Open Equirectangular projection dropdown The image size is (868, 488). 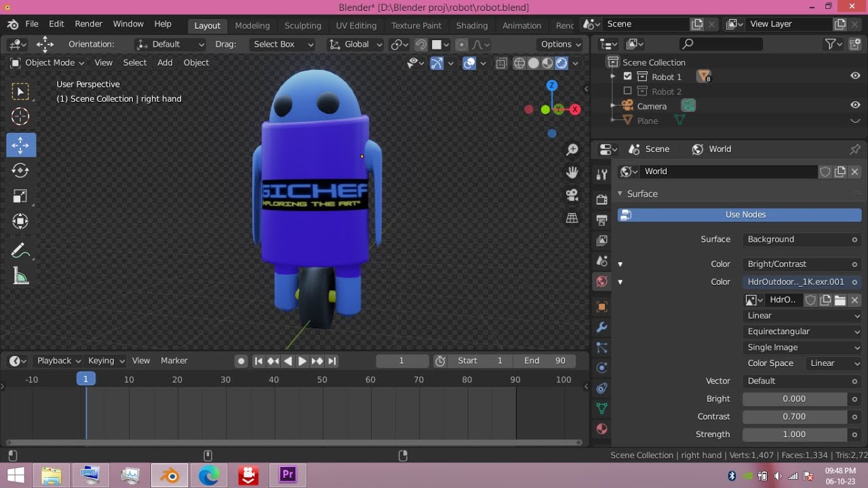point(802,331)
